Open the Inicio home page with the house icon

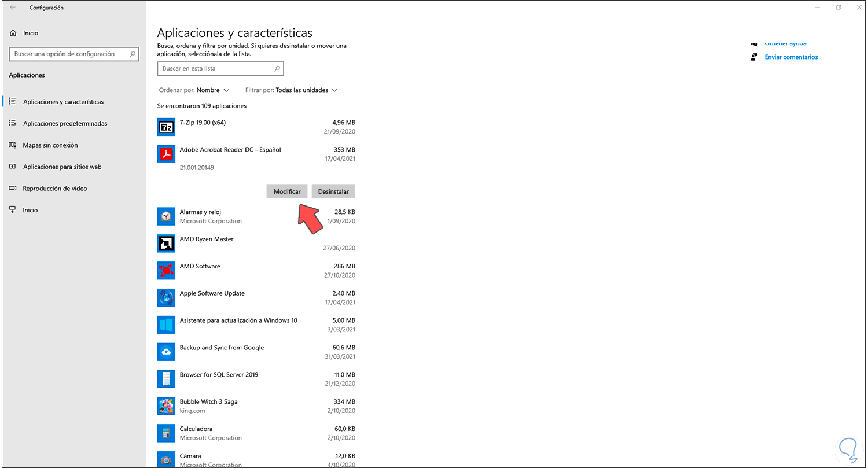[x=13, y=33]
